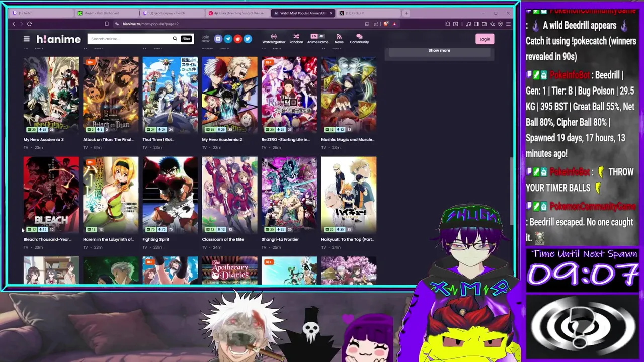Open Watch2gether
This screenshot has height=362, width=644.
274,39
